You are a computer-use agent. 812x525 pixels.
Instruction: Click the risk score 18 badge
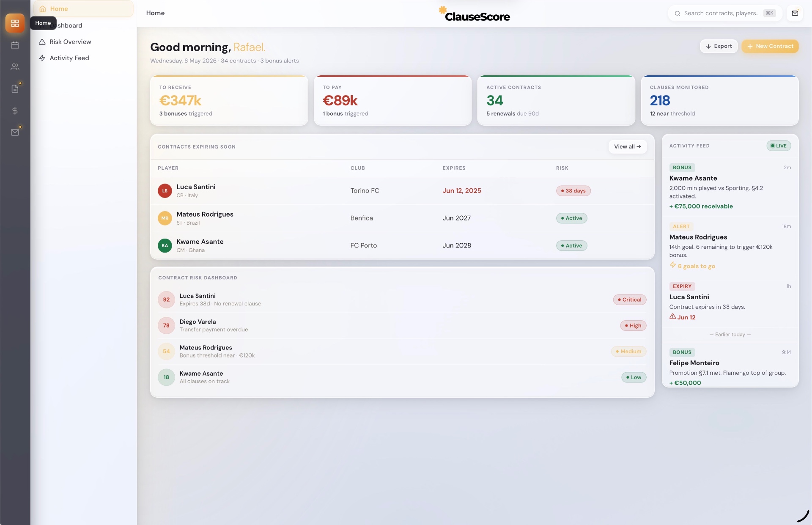pyautogui.click(x=166, y=377)
